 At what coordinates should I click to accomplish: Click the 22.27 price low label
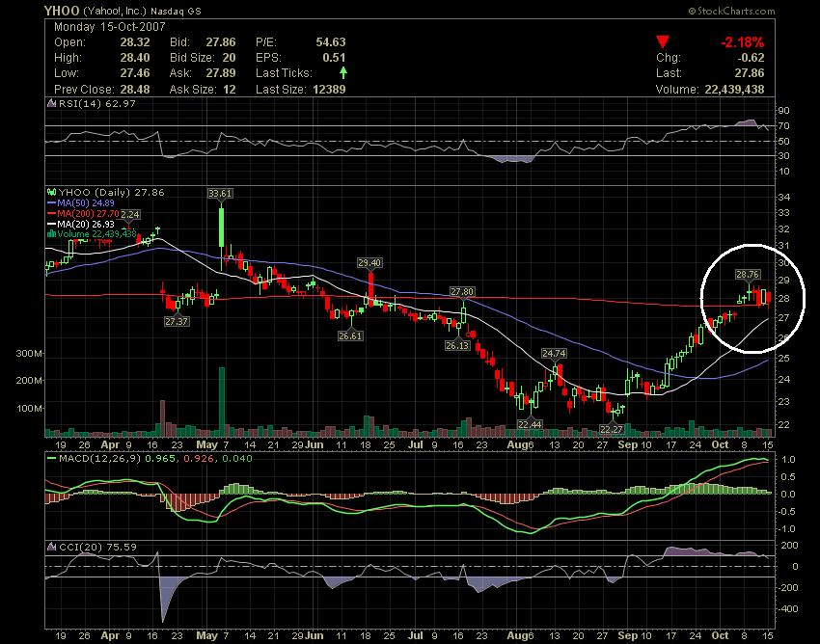tap(612, 429)
